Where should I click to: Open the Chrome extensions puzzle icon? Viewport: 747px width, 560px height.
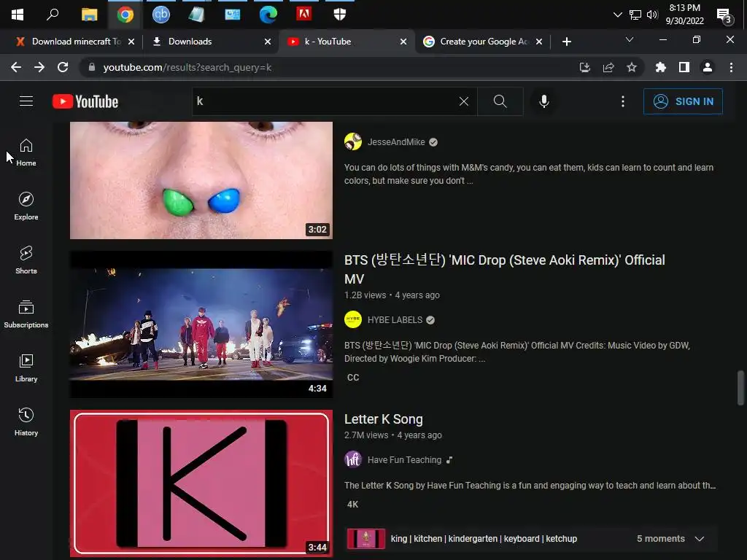(x=660, y=67)
